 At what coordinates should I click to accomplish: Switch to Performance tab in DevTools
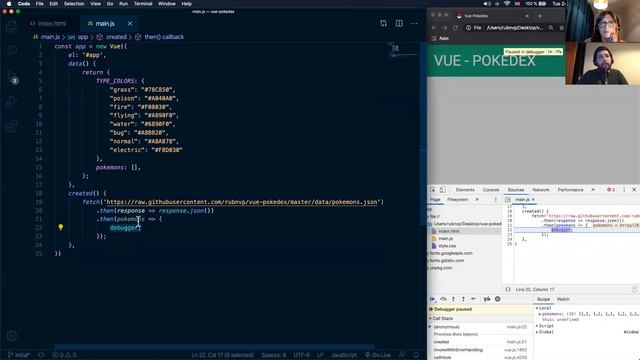(570, 190)
